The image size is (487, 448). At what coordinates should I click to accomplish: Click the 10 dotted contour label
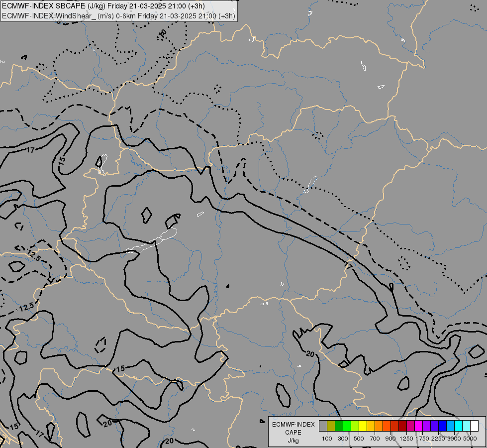[x=163, y=33]
